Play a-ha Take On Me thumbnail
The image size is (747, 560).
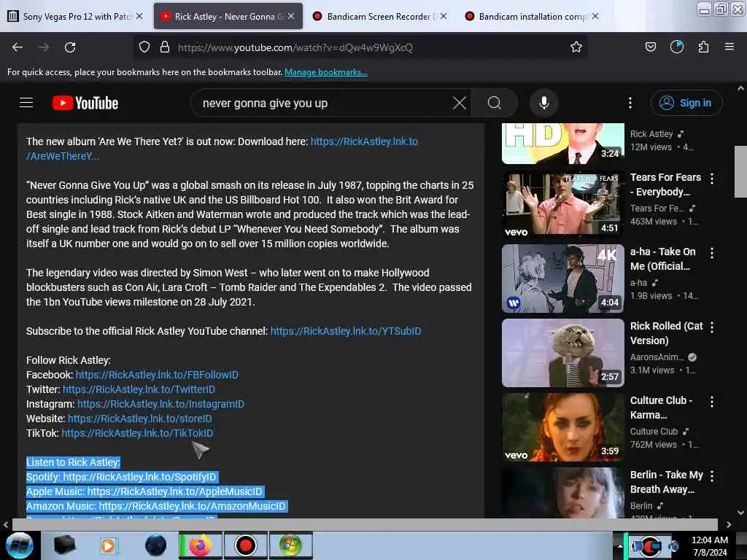(563, 279)
